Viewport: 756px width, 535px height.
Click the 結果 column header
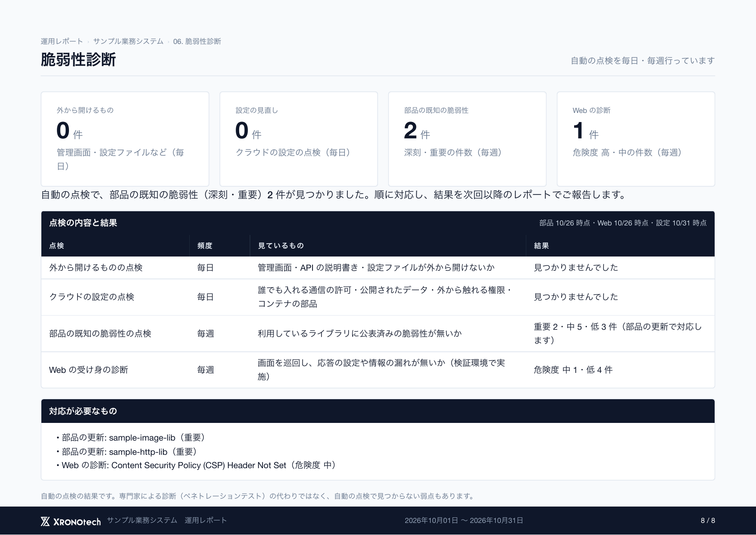tap(541, 246)
